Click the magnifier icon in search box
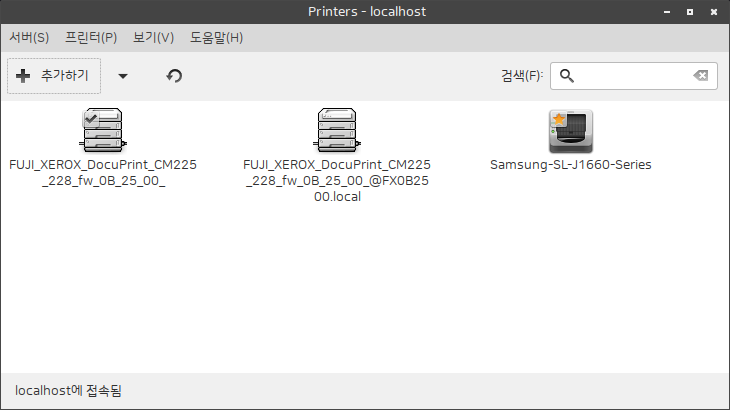The width and height of the screenshot is (730, 410). (568, 76)
